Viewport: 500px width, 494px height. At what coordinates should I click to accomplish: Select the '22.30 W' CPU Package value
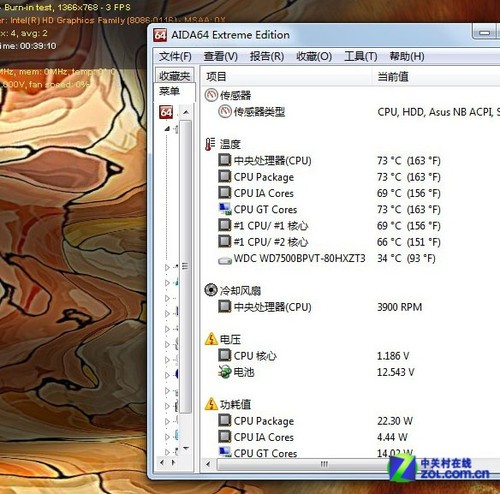395,421
